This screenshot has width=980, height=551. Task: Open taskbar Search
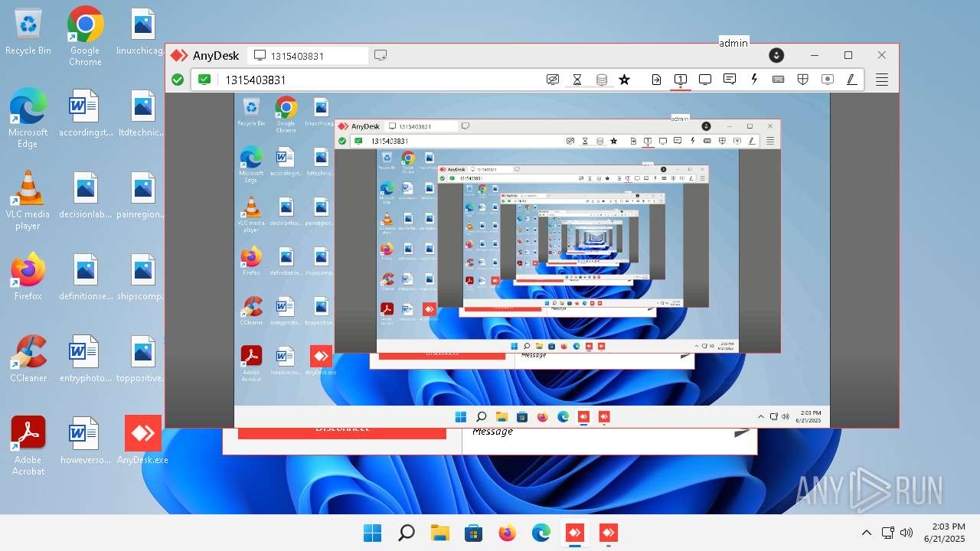tap(407, 533)
